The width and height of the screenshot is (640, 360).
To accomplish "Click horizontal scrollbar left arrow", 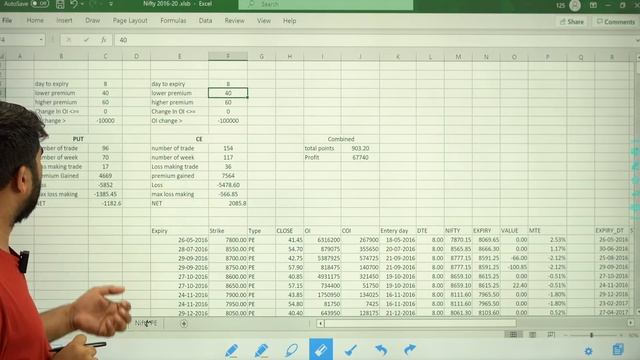I will coord(320,323).
